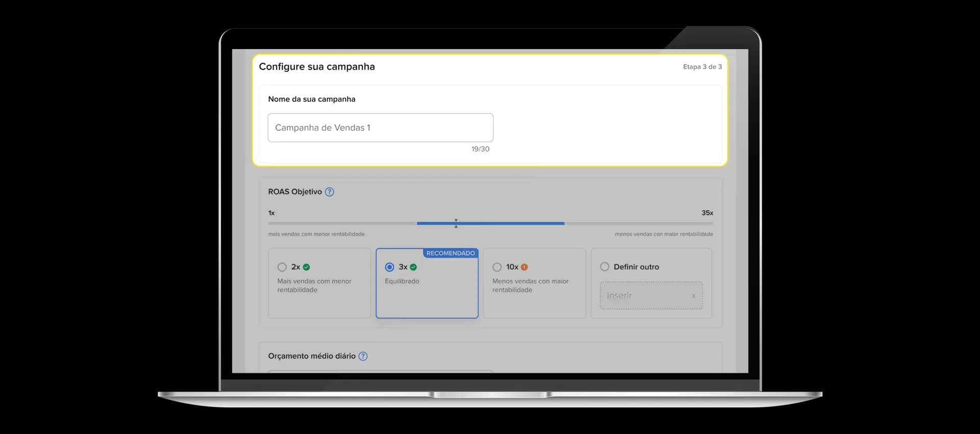
Task: Click the Campanha de Vendas 1 name field
Action: [x=381, y=128]
